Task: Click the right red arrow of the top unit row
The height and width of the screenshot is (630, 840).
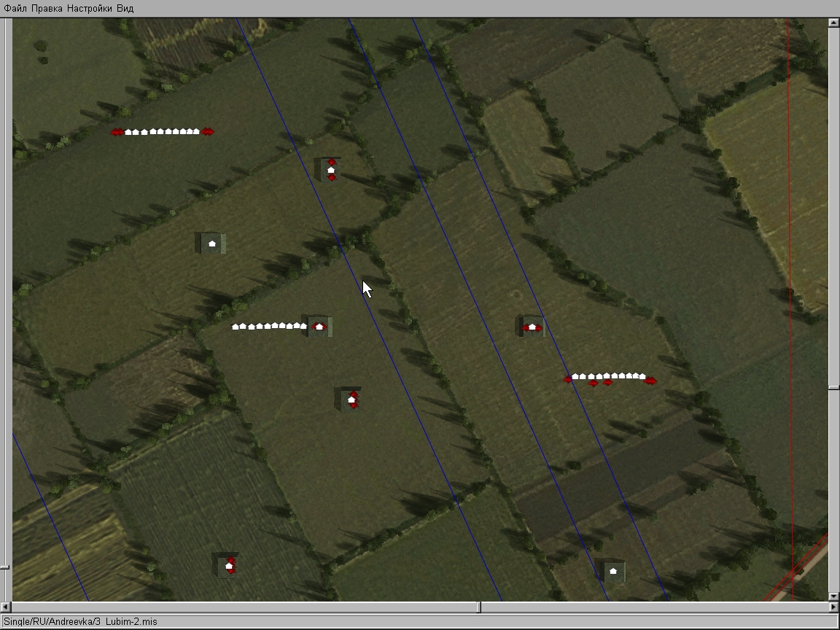Action: [x=208, y=132]
